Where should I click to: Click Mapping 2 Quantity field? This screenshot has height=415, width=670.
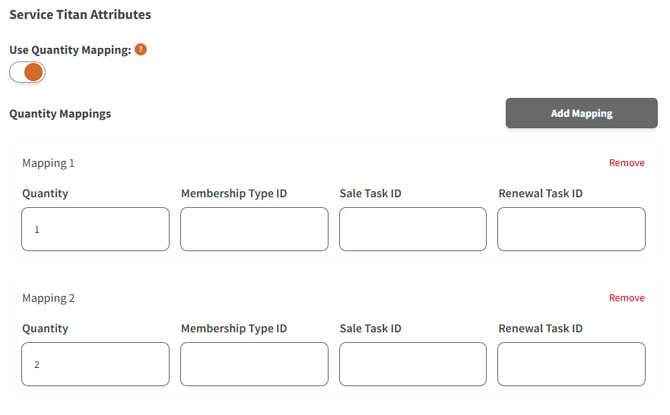pos(95,364)
